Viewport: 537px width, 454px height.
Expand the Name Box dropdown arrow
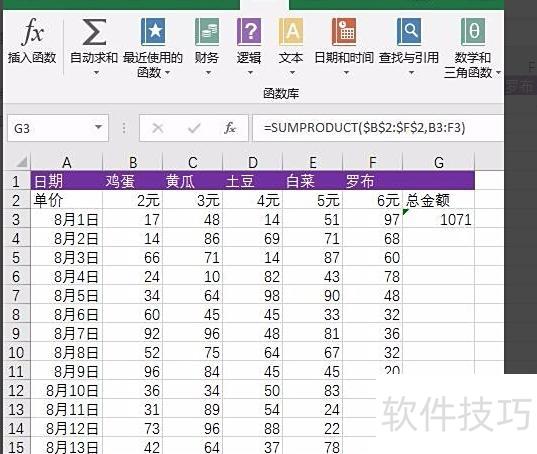pyautogui.click(x=98, y=127)
